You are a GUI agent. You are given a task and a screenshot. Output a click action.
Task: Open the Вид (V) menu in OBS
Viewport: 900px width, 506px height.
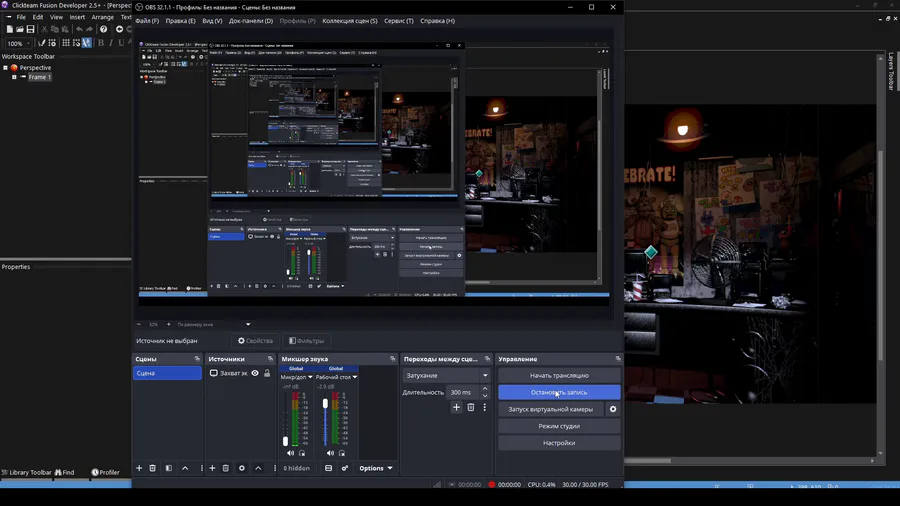212,21
